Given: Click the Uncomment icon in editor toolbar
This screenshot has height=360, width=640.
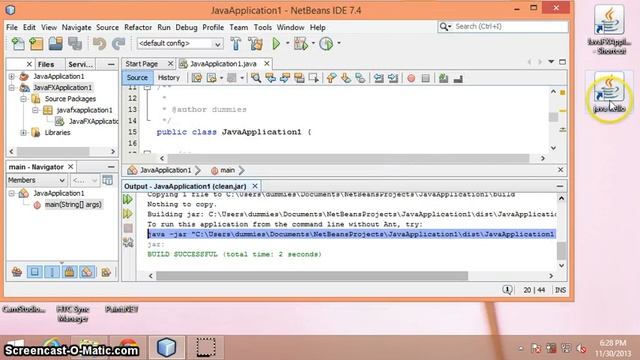Looking at the screenshot, I should [458, 78].
